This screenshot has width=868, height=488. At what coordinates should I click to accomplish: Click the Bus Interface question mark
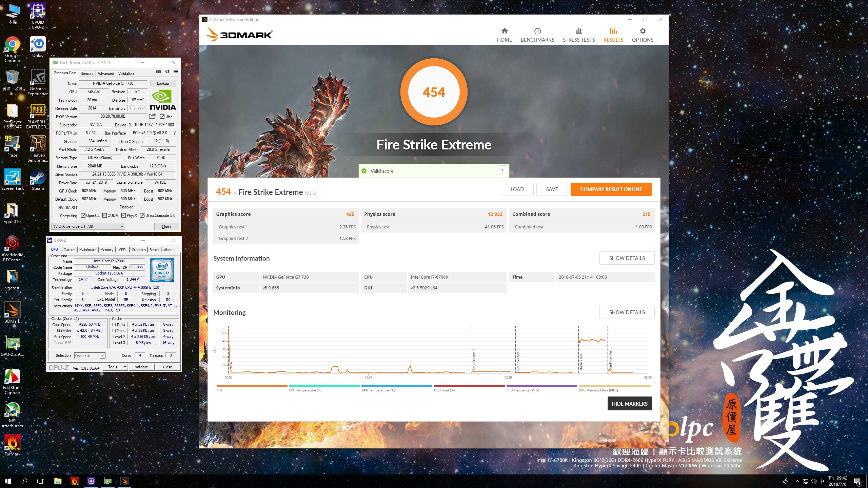175,133
